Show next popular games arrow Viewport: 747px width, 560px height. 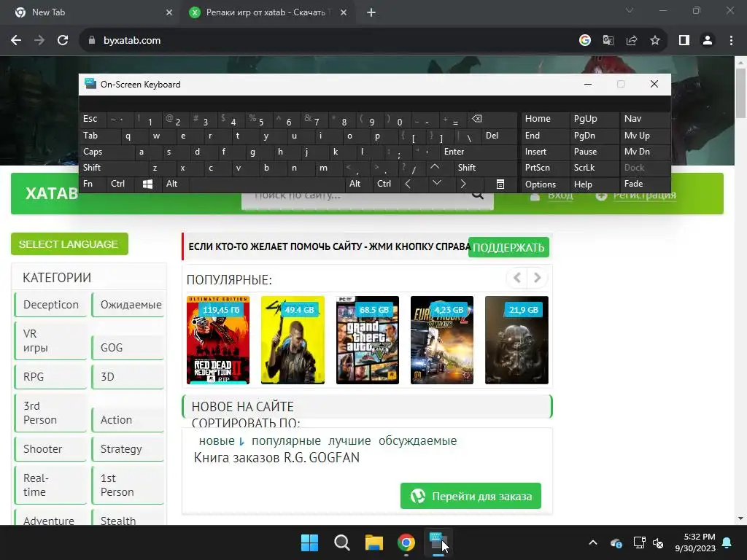click(x=537, y=278)
